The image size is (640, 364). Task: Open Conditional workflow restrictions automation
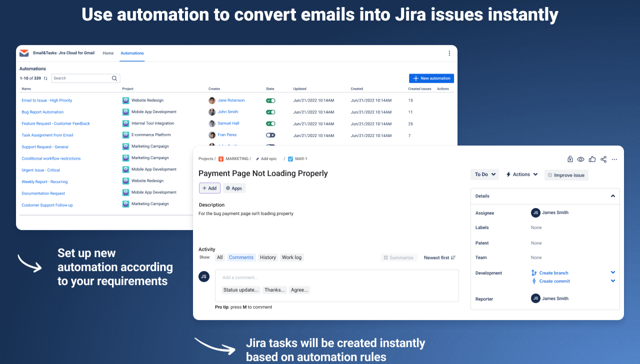pos(51,158)
